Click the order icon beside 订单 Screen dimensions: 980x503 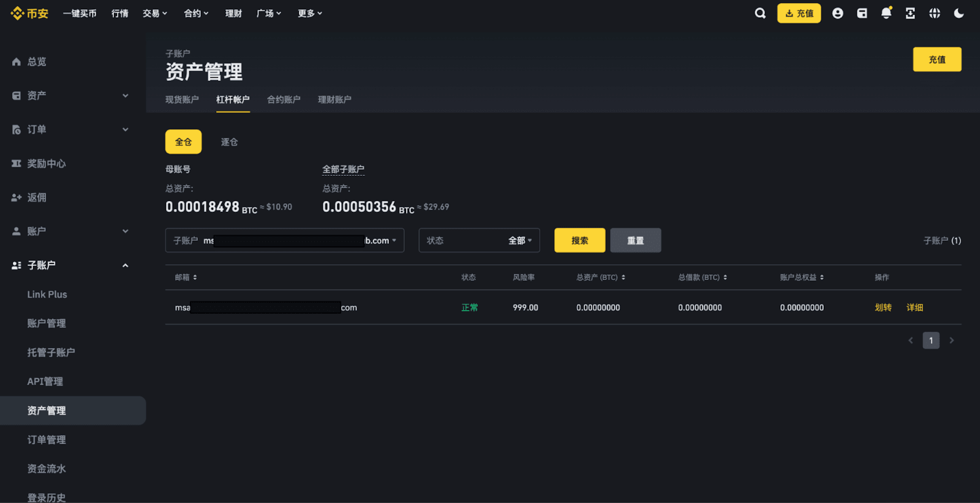(17, 130)
